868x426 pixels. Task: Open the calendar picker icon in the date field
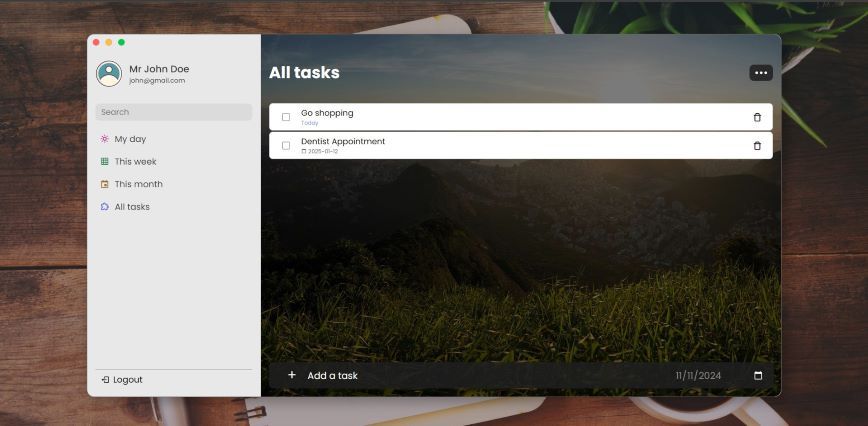coord(757,376)
